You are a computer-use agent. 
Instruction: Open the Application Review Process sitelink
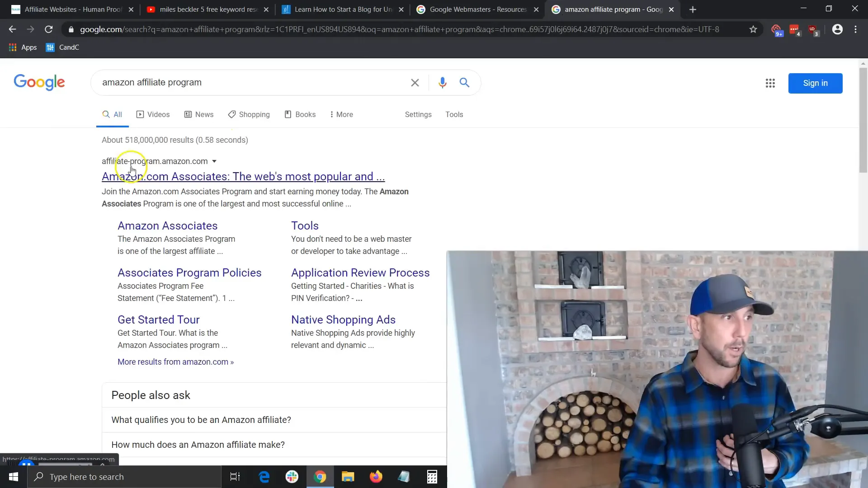coord(360,273)
